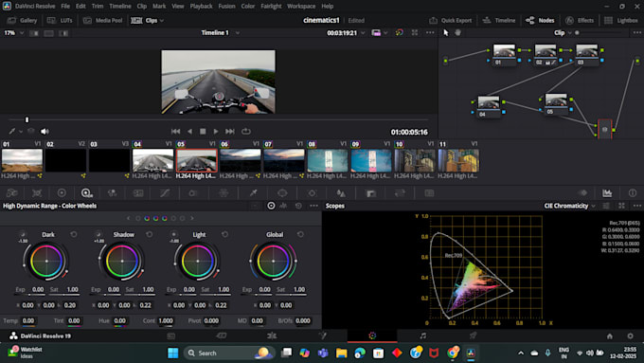Switch to the Fusion page

322,336
